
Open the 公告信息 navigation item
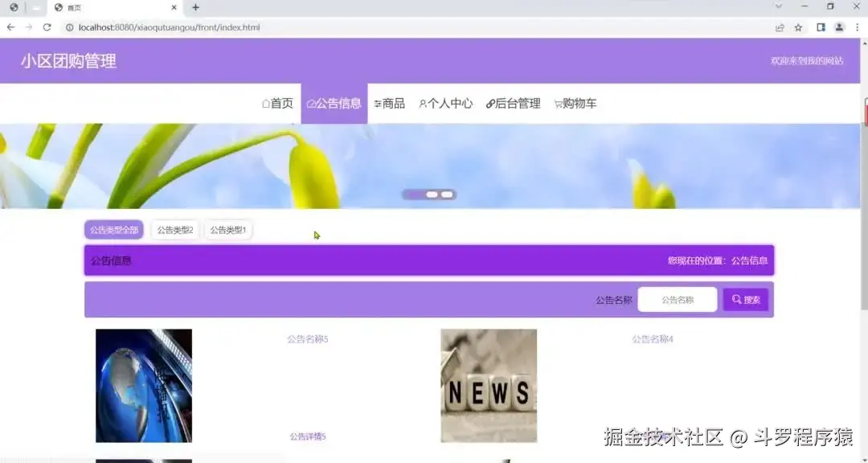pyautogui.click(x=334, y=104)
